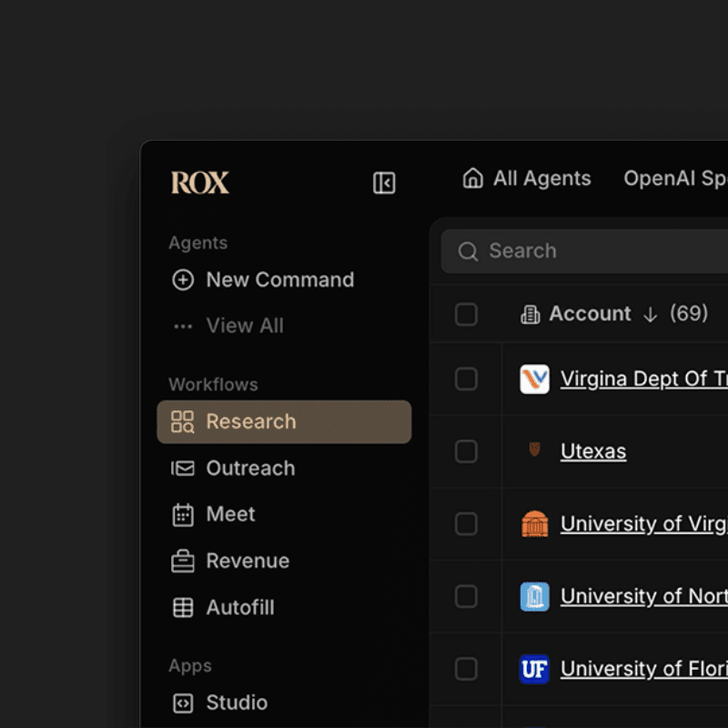The image size is (728, 728).
Task: Toggle the select-all accounts checkbox
Action: [x=466, y=314]
